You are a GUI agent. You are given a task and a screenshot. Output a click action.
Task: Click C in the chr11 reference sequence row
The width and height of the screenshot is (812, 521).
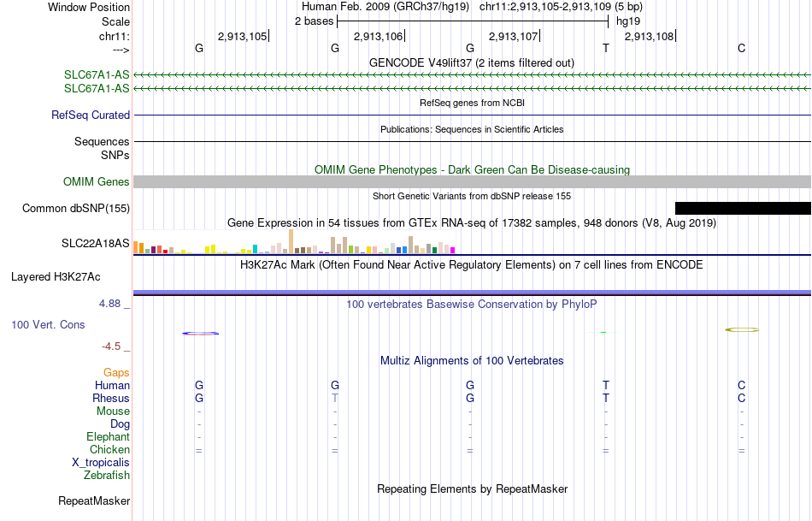[x=742, y=48]
